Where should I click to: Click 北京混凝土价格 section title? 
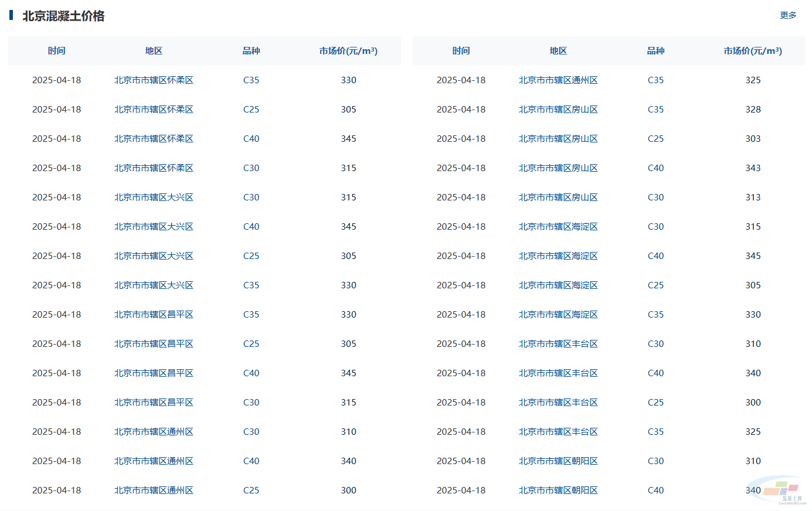[63, 16]
